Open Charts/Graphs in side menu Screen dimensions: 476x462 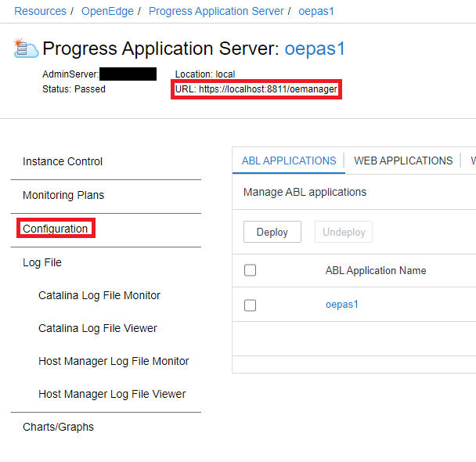(x=58, y=427)
